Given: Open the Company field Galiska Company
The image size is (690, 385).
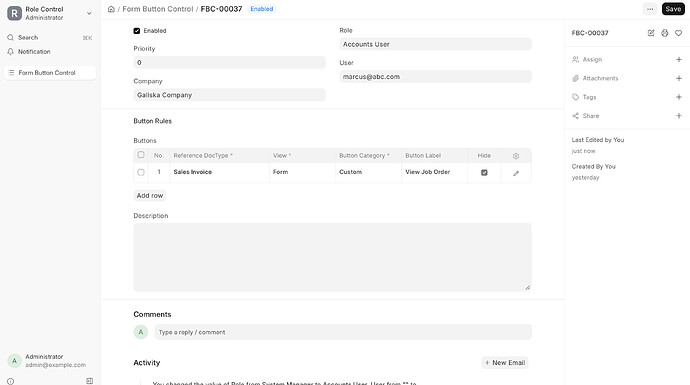Looking at the screenshot, I should (229, 95).
